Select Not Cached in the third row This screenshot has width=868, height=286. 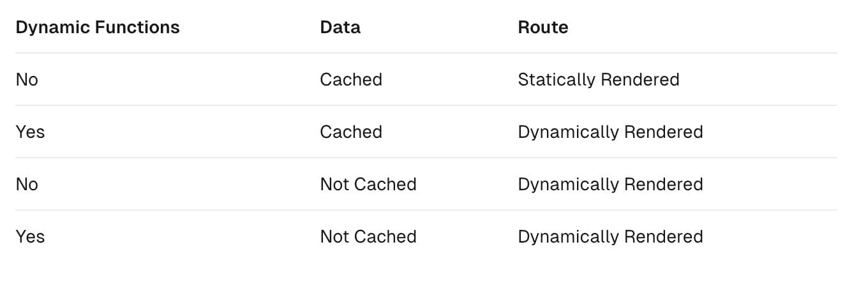pos(368,184)
